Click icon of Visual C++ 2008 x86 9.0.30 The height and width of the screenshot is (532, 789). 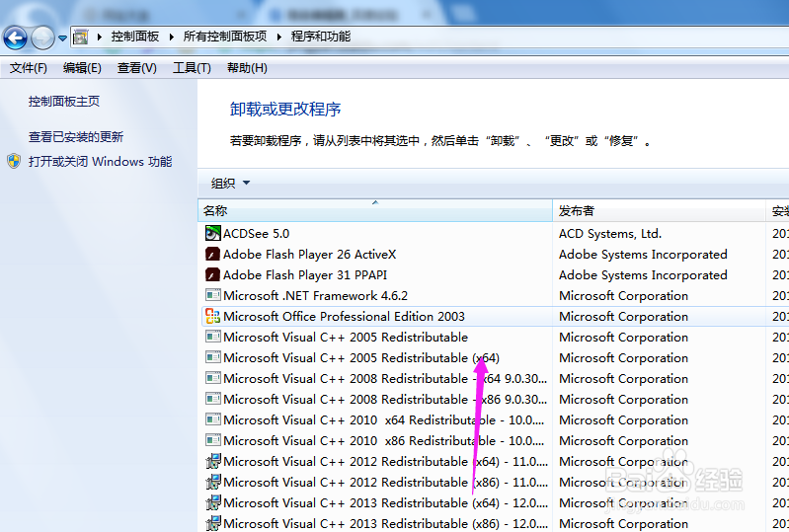[x=213, y=399]
